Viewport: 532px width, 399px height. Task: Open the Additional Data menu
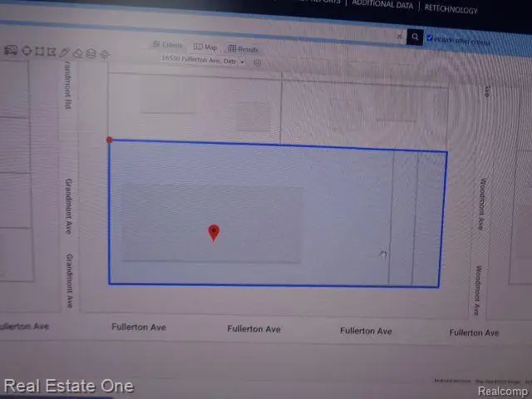[383, 4]
